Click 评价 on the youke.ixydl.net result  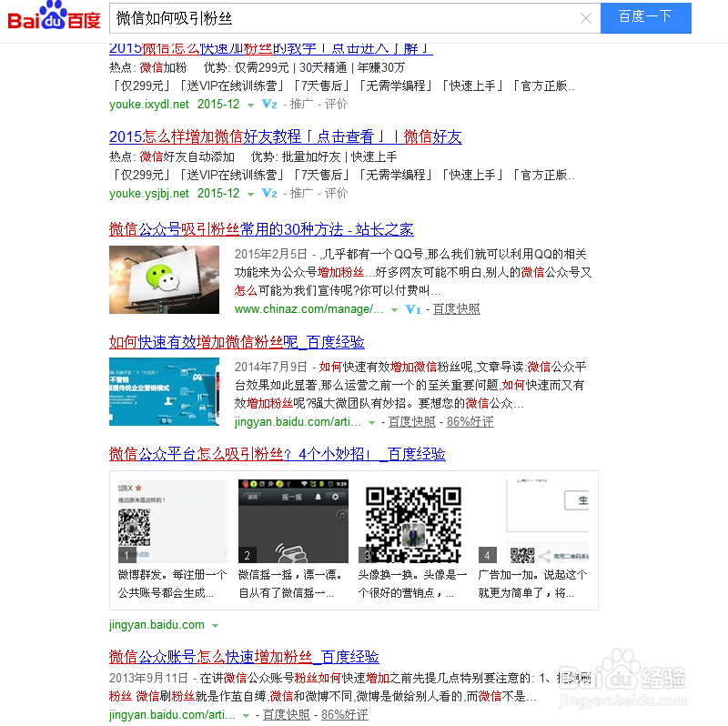(336, 104)
